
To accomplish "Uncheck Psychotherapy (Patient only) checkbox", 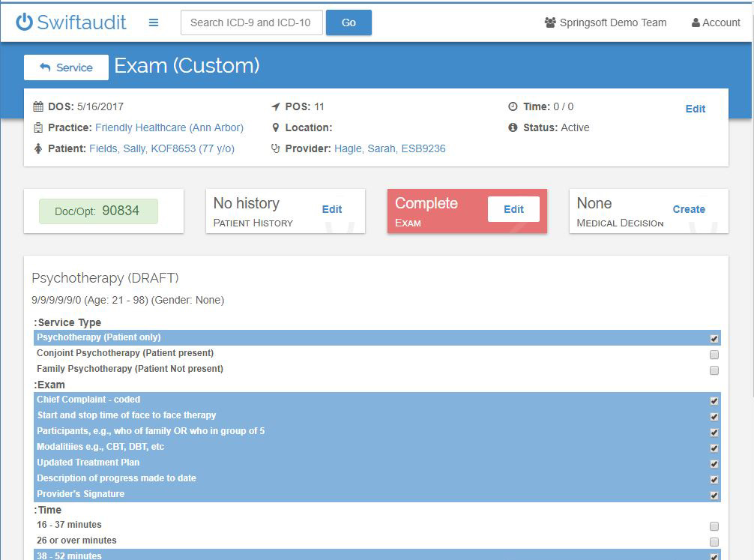I will [x=714, y=338].
